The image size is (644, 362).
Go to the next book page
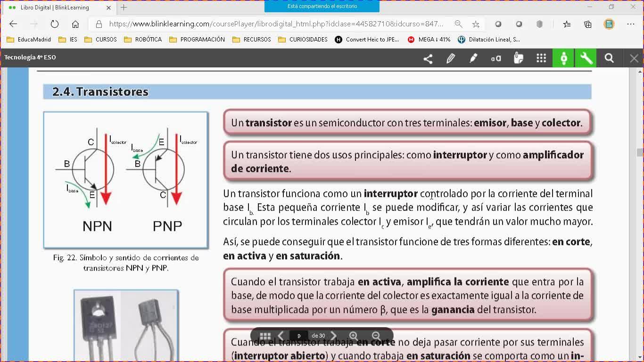(x=333, y=336)
